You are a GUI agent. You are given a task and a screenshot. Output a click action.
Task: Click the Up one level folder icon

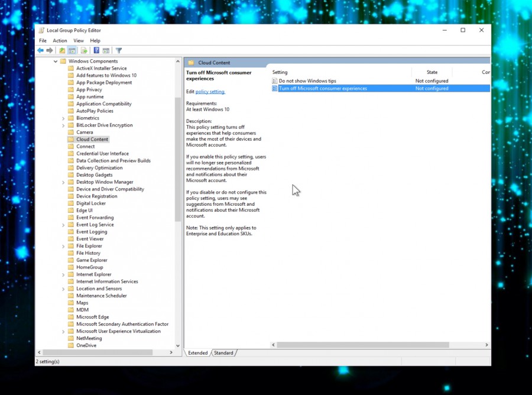tap(62, 50)
